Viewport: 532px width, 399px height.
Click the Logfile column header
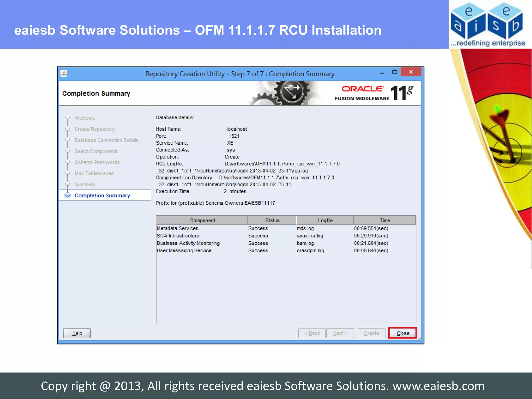pos(325,220)
